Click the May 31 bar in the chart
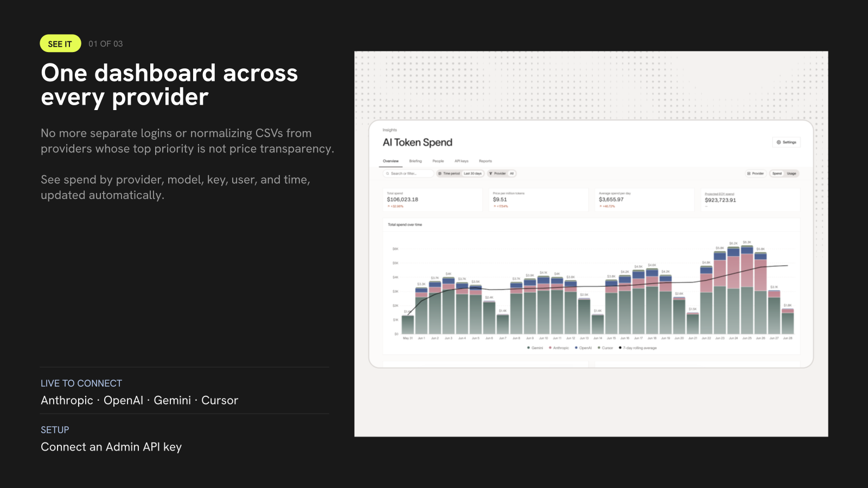 point(408,324)
